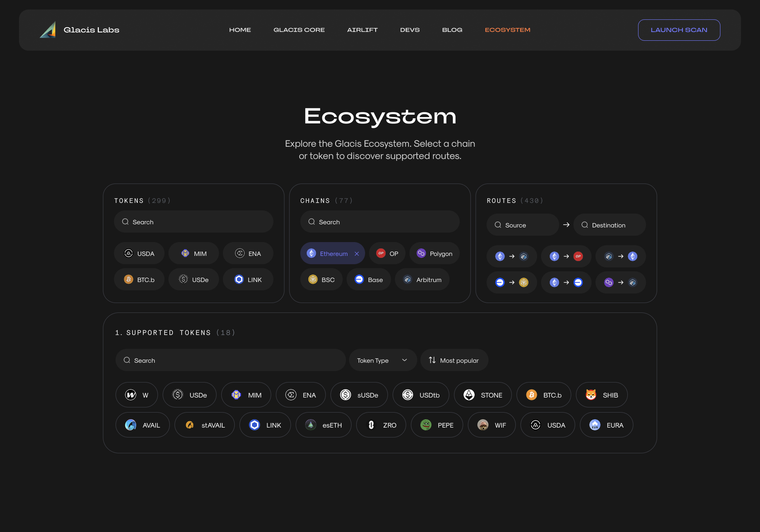760x532 pixels.
Task: Select the Polygon to Arbitrum route
Action: point(620,282)
